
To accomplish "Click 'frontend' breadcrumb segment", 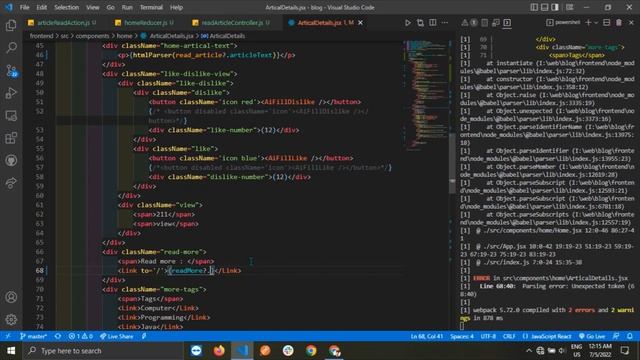I will tap(41, 36).
